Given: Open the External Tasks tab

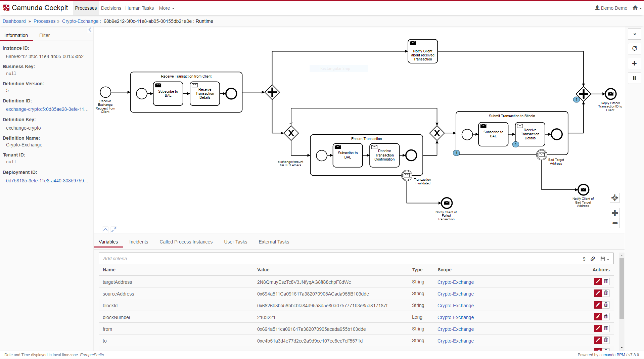Looking at the screenshot, I should pos(274,242).
